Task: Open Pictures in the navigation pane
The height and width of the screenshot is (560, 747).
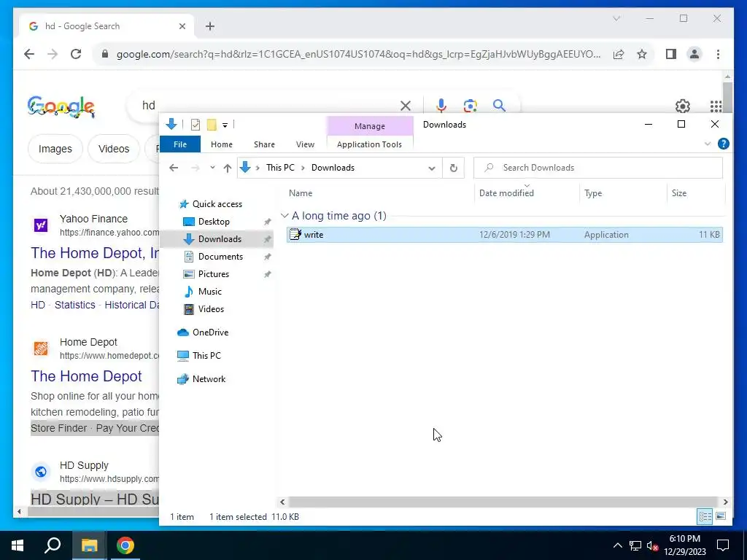Action: pyautogui.click(x=214, y=274)
